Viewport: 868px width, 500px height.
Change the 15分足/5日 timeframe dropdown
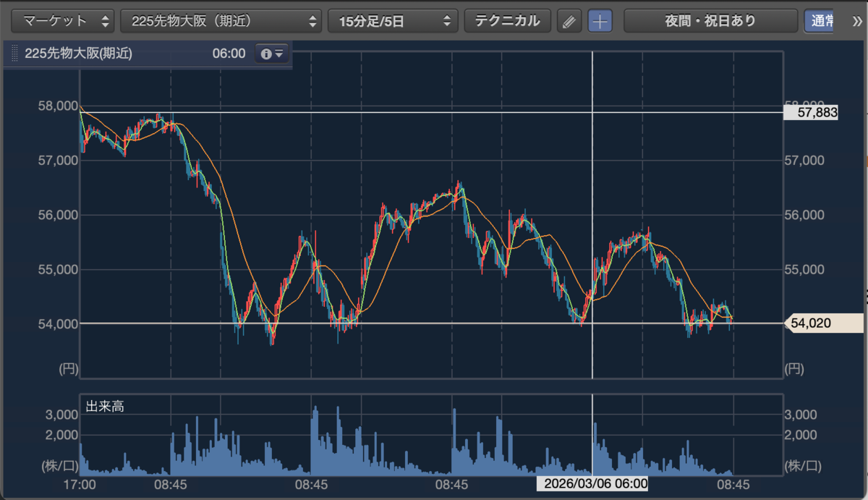tap(393, 21)
